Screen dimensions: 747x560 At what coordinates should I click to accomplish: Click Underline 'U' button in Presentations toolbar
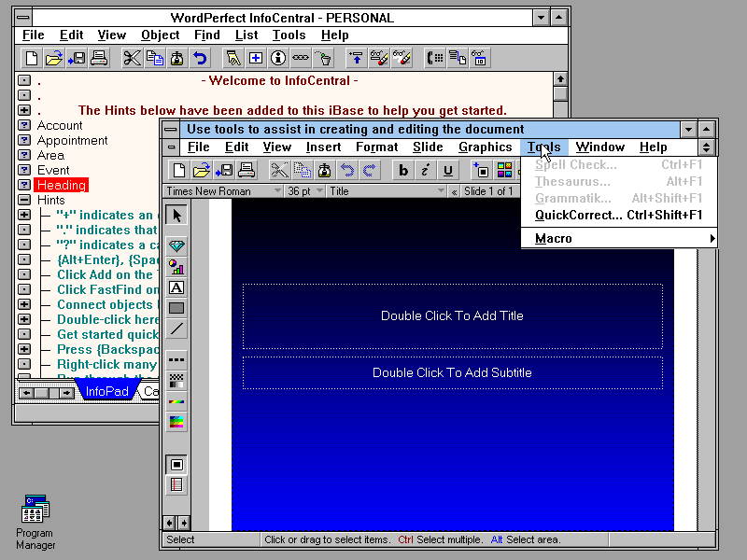coord(447,170)
